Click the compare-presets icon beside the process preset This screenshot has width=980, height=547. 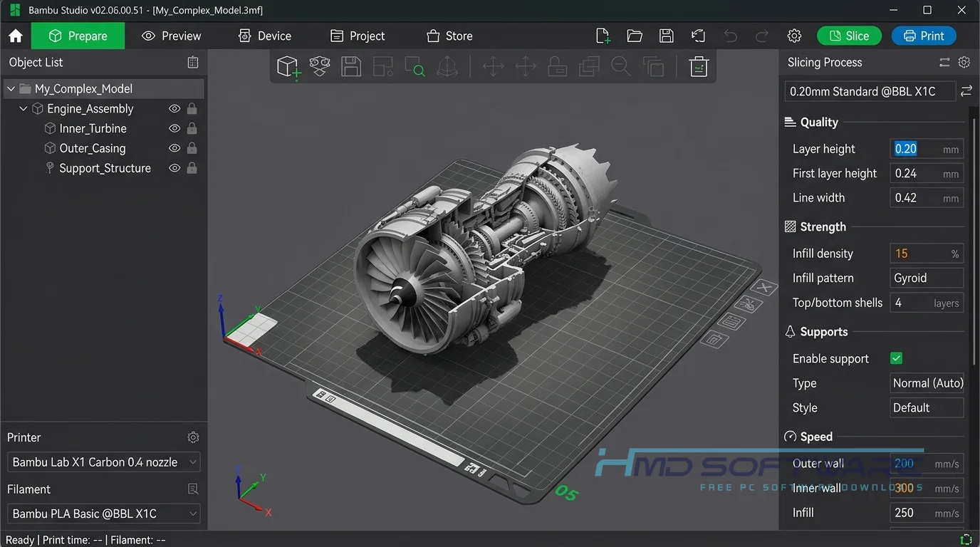966,91
